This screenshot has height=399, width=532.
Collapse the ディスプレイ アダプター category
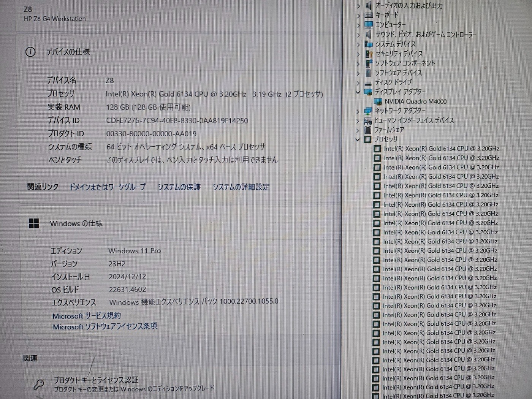coord(358,92)
